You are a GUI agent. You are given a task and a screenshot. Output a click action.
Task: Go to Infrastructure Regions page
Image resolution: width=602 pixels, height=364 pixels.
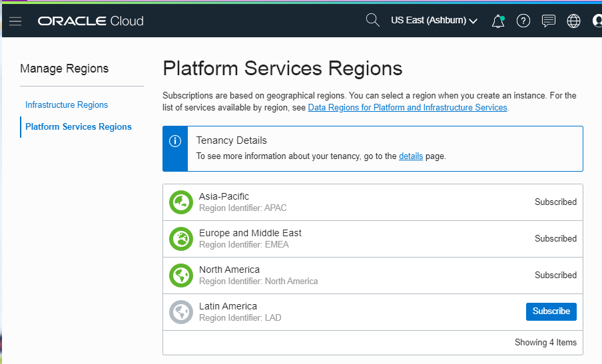67,104
